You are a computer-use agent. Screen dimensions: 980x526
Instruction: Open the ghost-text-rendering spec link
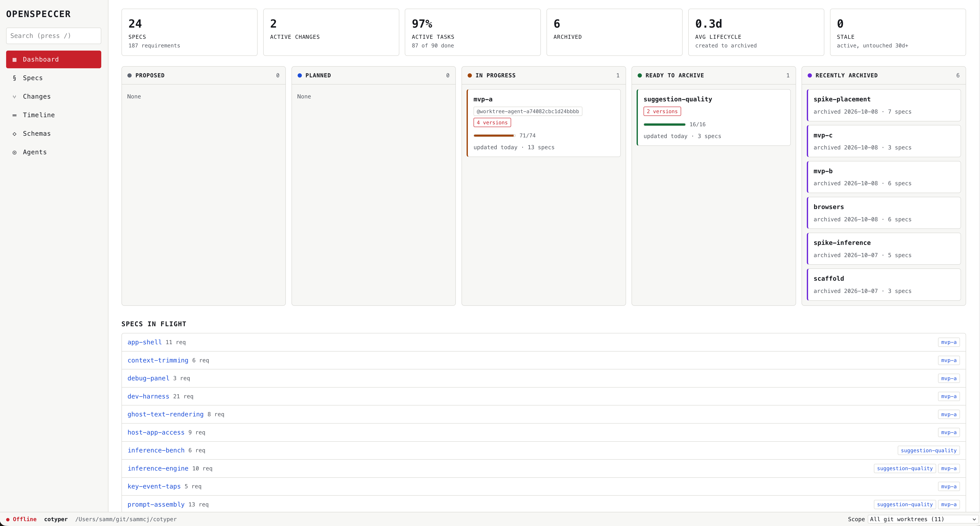point(166,414)
